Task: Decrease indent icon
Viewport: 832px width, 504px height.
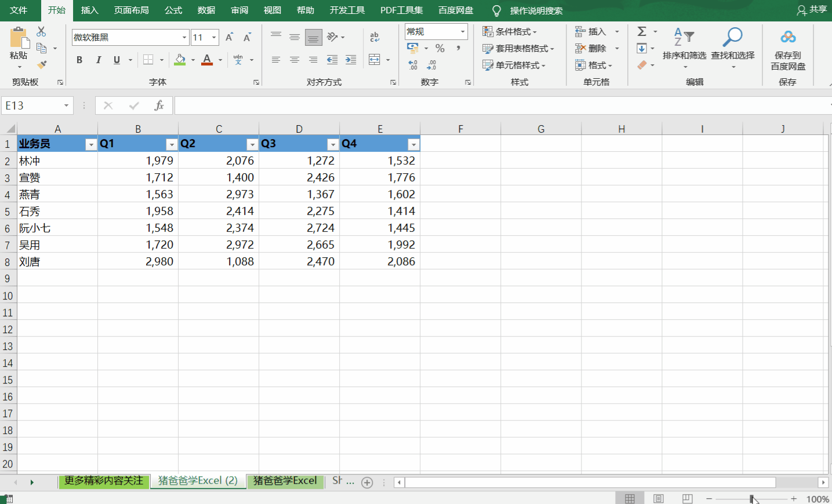Action: tap(332, 60)
